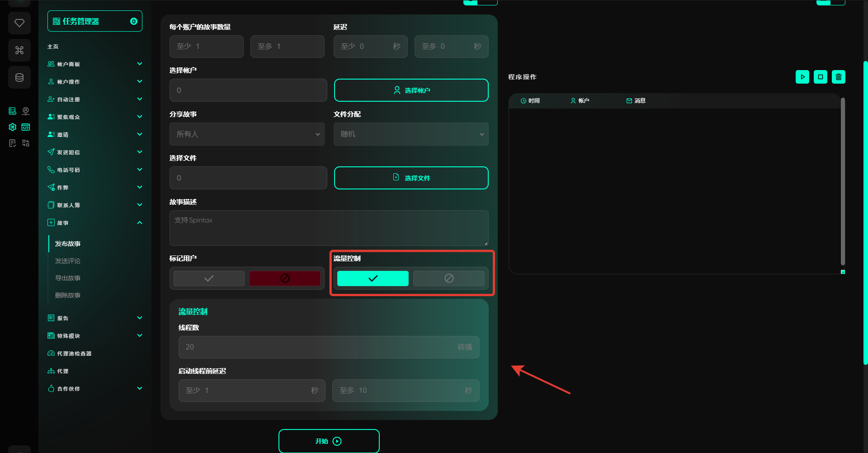Click the log panel vertical scrollbar
This screenshot has width=868, height=453.
click(x=843, y=181)
